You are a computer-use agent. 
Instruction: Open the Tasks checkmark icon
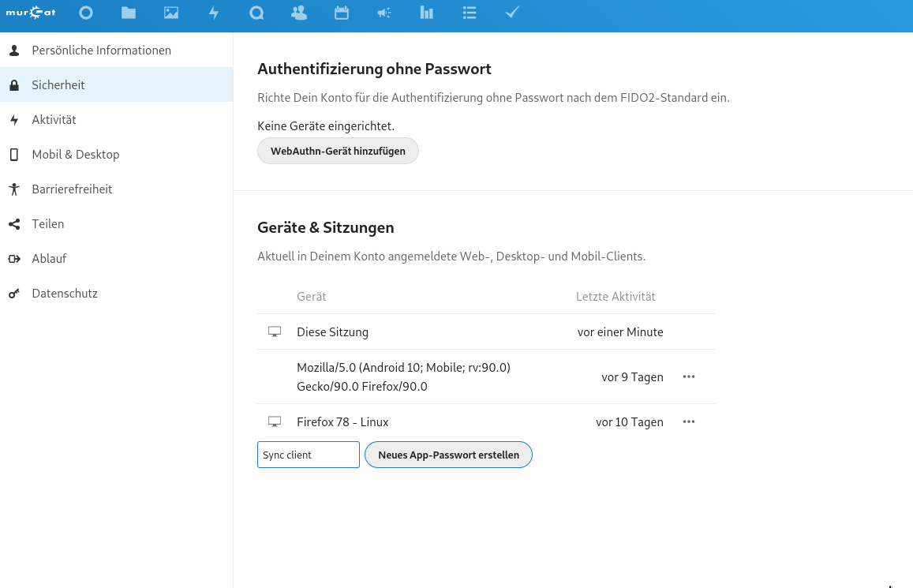pyautogui.click(x=512, y=13)
